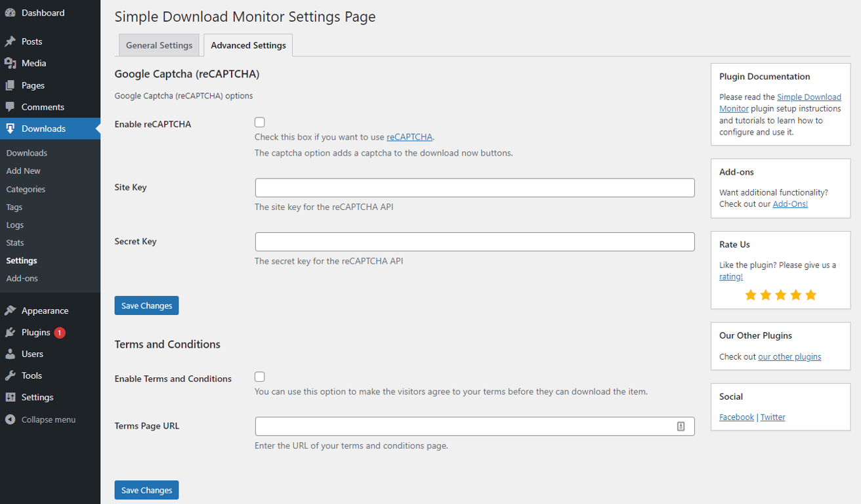Click the fifth star under Rate Us

click(x=810, y=295)
